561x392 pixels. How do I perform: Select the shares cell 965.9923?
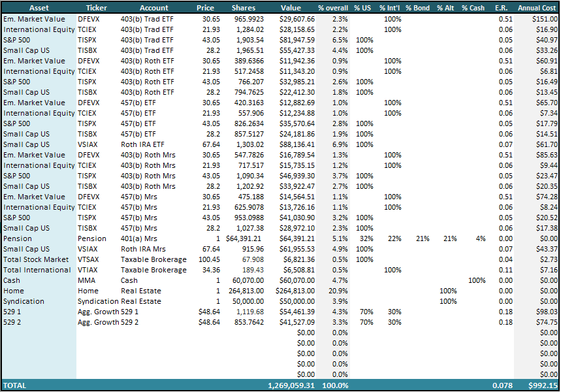click(249, 19)
